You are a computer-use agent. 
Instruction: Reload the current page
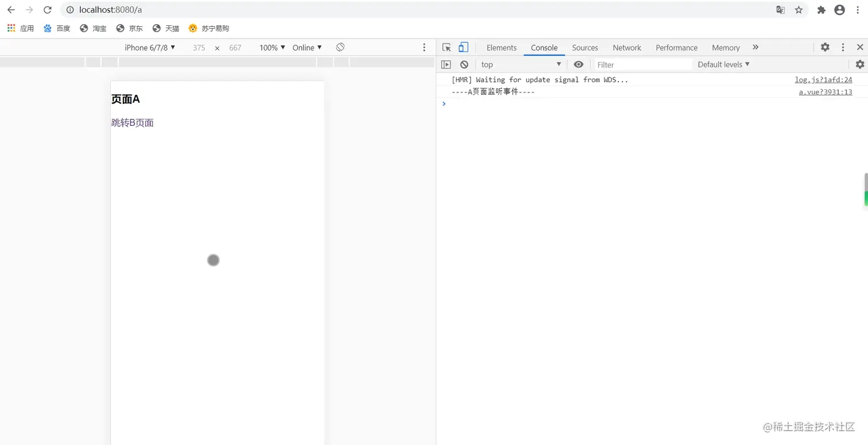pos(48,10)
